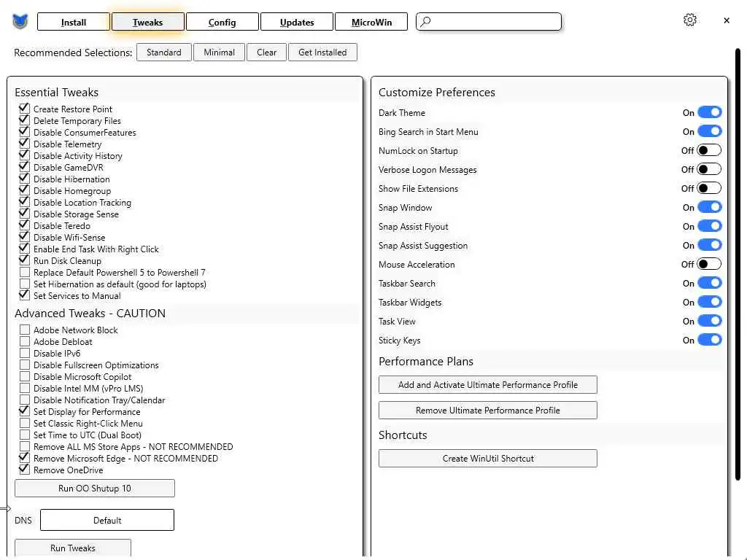Viewport: 747px width, 560px height.
Task: Click the magnifier icon in search box
Action: click(x=426, y=21)
